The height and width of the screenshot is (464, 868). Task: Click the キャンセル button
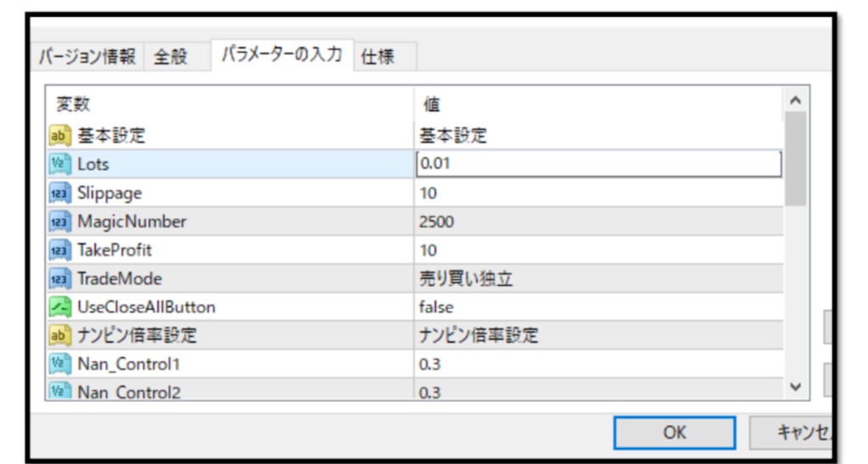point(792,433)
